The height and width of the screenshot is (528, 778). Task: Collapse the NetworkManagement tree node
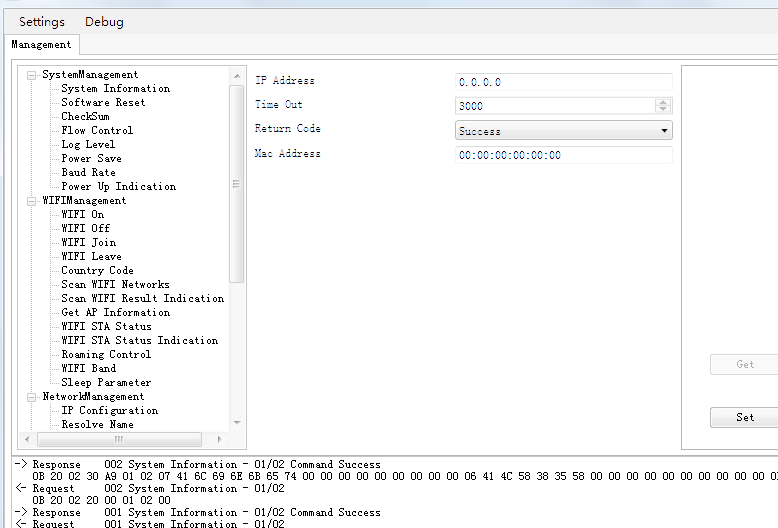point(31,397)
